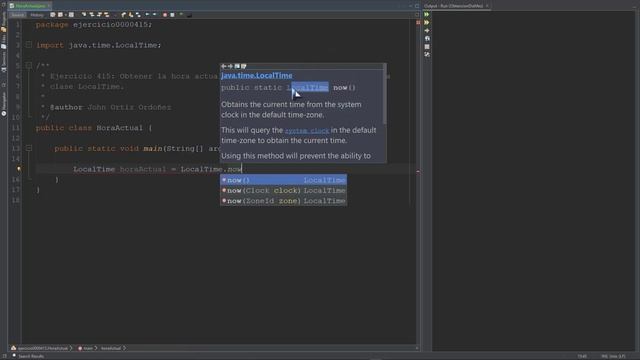Choose now(Clock clock) completion entry

tap(284, 191)
